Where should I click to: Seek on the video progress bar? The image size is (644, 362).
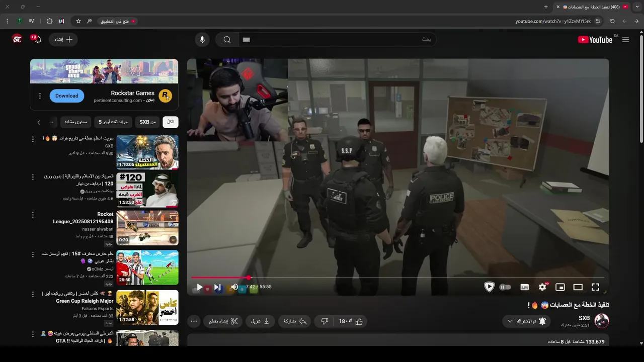point(397,278)
